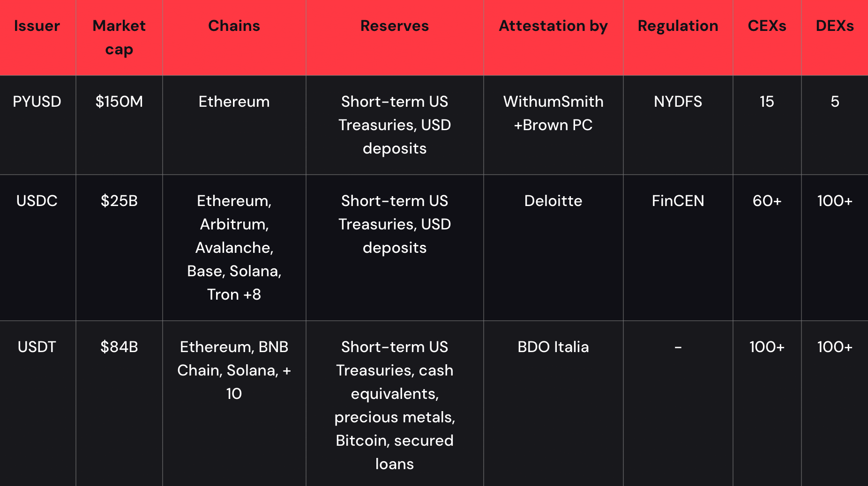The width and height of the screenshot is (868, 486).
Task: Click the $25B market cap value
Action: [119, 201]
